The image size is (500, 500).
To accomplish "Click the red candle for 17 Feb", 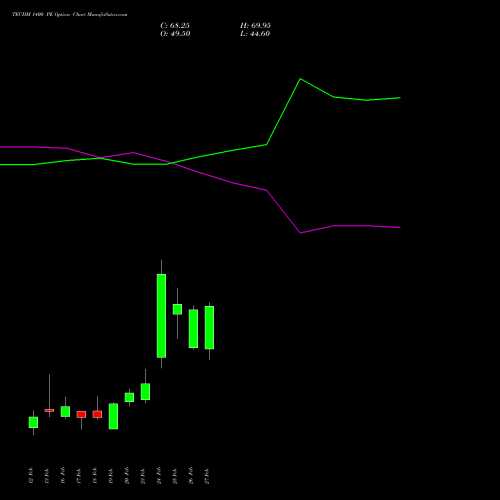I will pyautogui.click(x=81, y=414).
